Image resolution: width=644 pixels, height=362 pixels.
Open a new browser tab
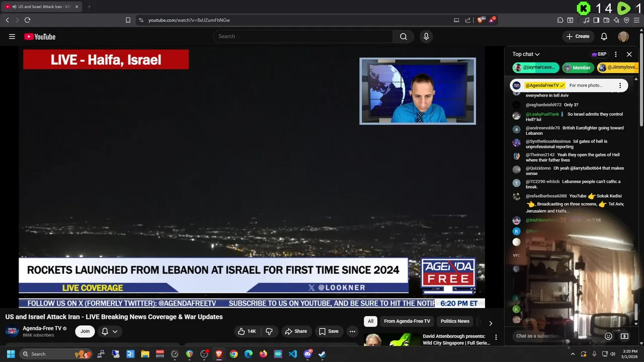[x=89, y=7]
